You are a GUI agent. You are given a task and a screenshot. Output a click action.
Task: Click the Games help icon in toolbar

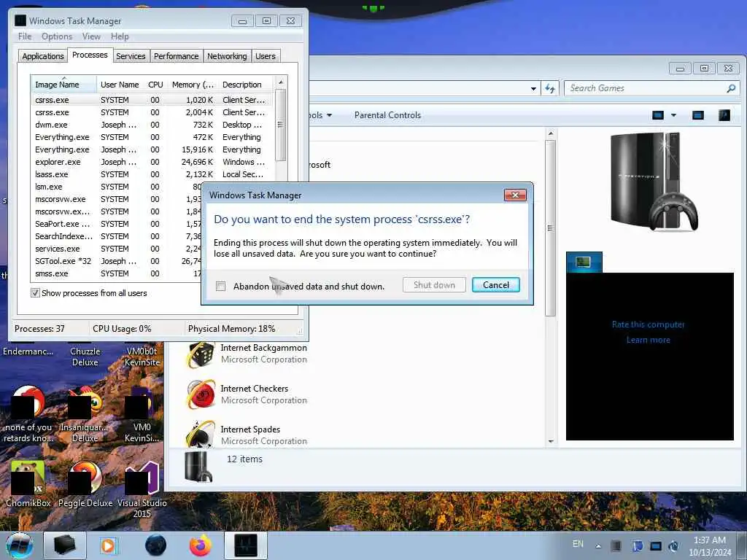point(724,115)
